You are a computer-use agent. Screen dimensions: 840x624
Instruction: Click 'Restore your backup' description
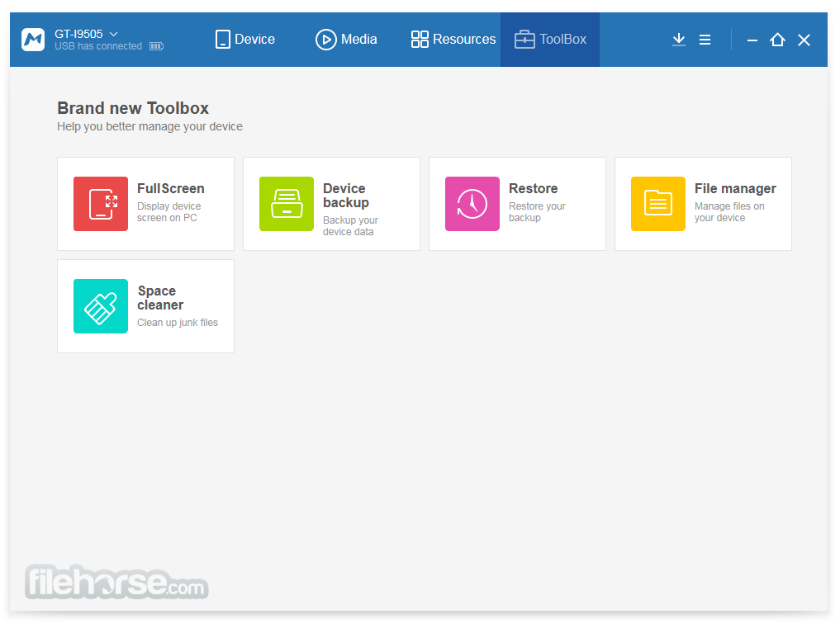[x=537, y=212]
